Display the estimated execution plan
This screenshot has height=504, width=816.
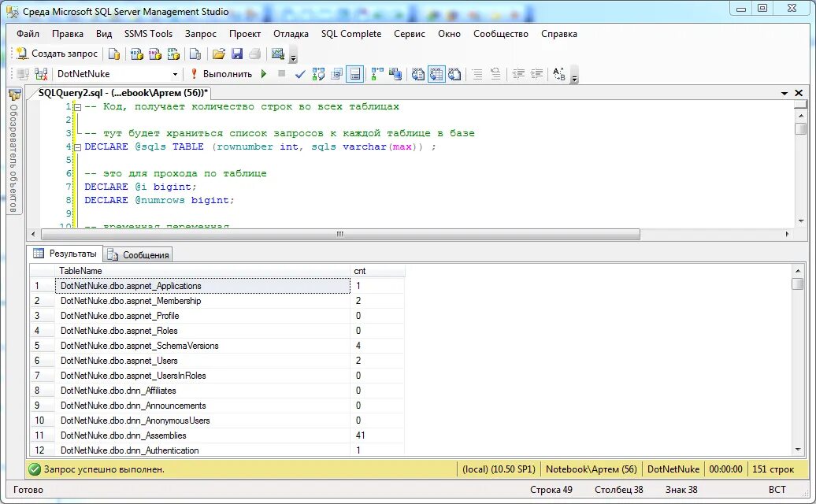(x=318, y=74)
